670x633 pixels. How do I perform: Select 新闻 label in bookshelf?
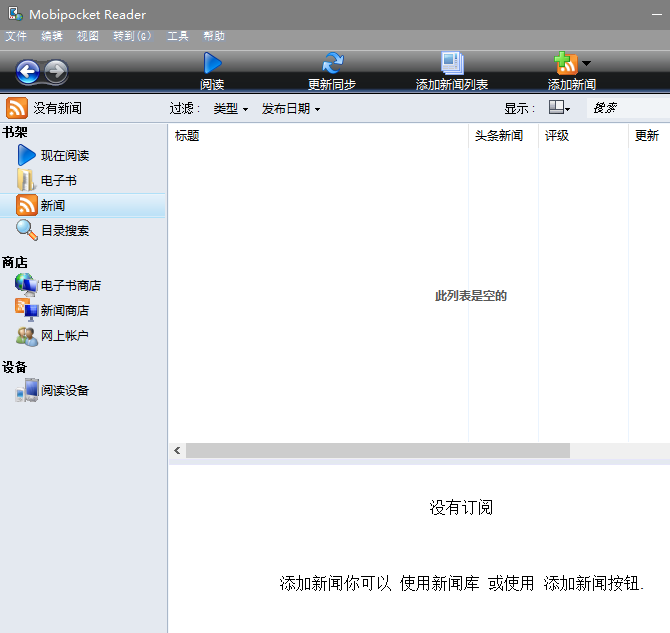tap(53, 206)
